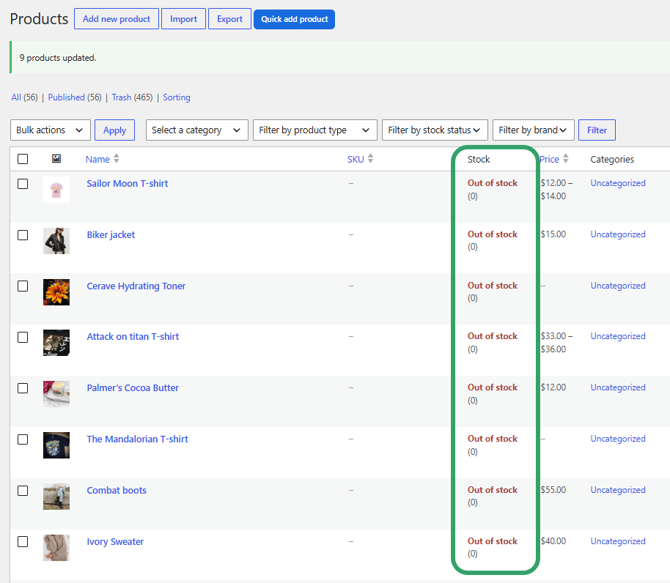The height and width of the screenshot is (583, 670).
Task: Open Filter by product type dropdown
Action: click(x=315, y=130)
